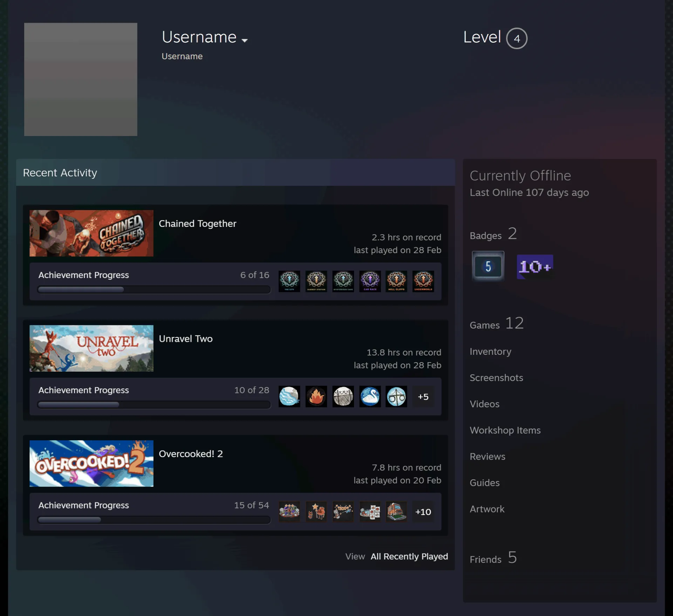Open The City achievement icon

(289, 281)
